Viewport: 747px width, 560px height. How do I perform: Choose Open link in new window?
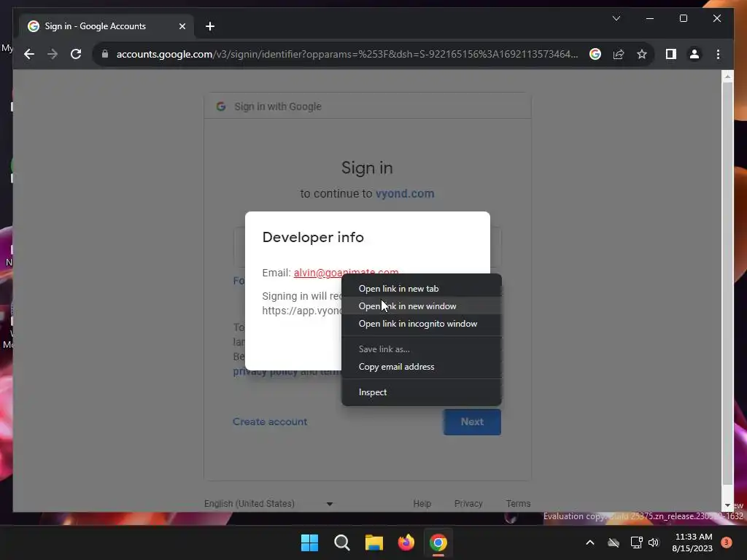pos(422,306)
